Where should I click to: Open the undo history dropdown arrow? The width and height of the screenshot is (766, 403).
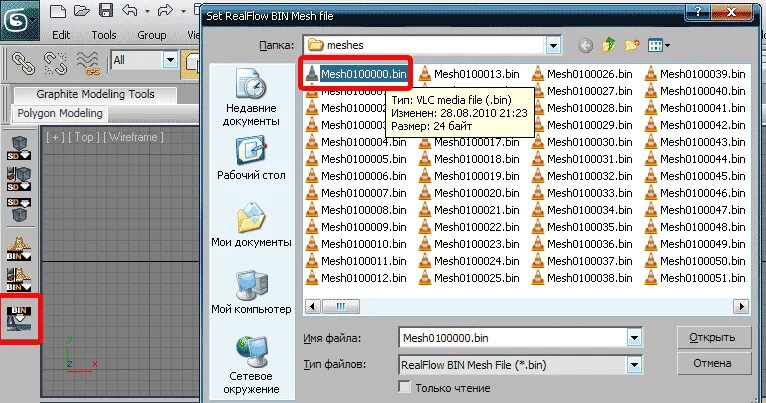tap(147, 11)
